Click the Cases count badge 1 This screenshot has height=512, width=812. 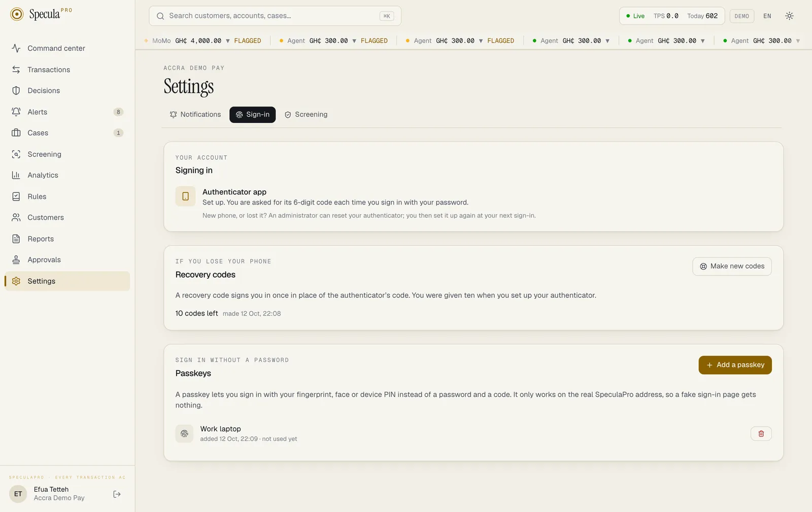118,133
